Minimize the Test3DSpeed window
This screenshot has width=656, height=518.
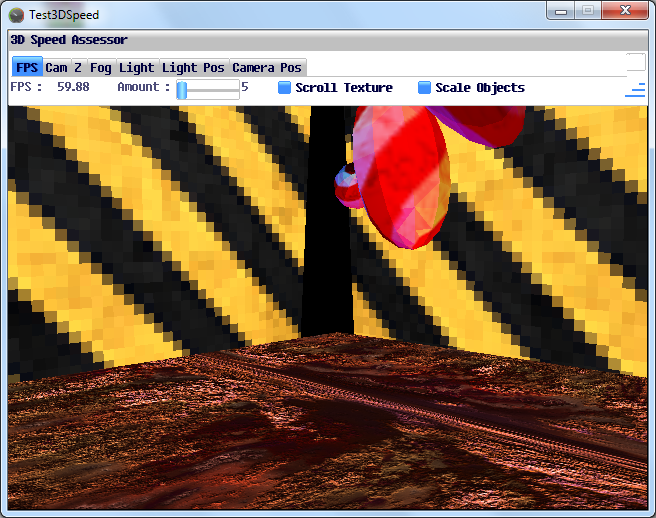(x=561, y=10)
